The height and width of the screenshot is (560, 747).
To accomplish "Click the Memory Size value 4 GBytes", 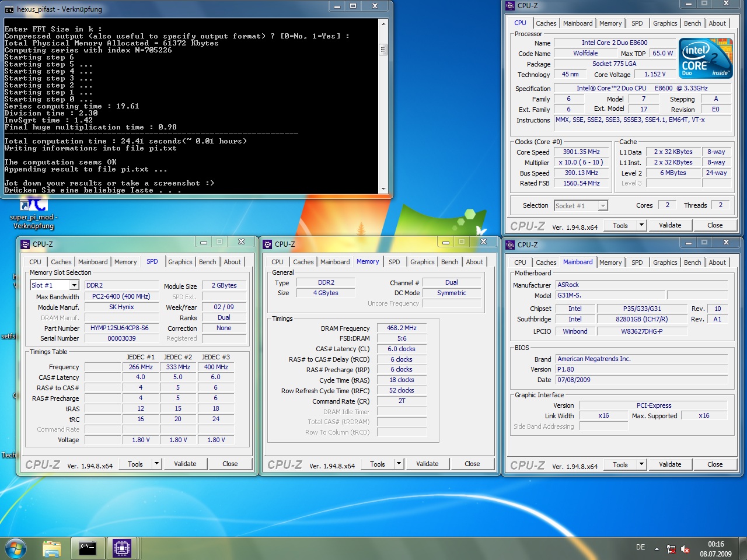I will (x=326, y=293).
